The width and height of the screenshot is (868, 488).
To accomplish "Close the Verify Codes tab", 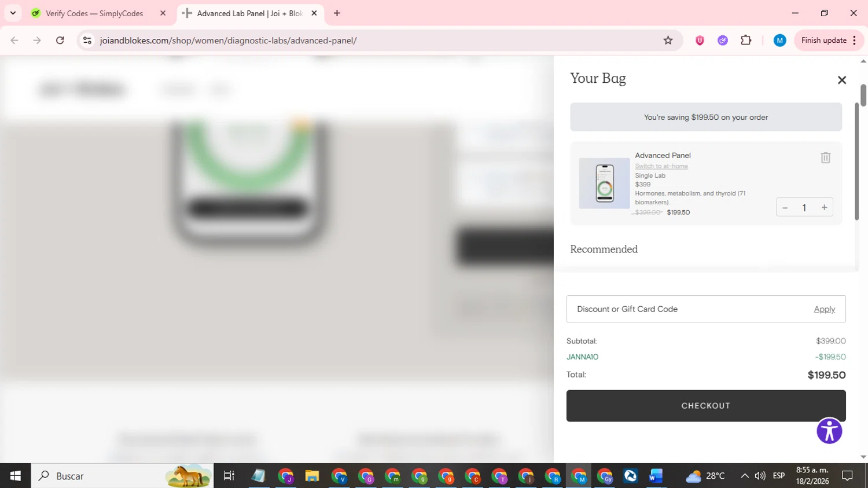I will (163, 13).
